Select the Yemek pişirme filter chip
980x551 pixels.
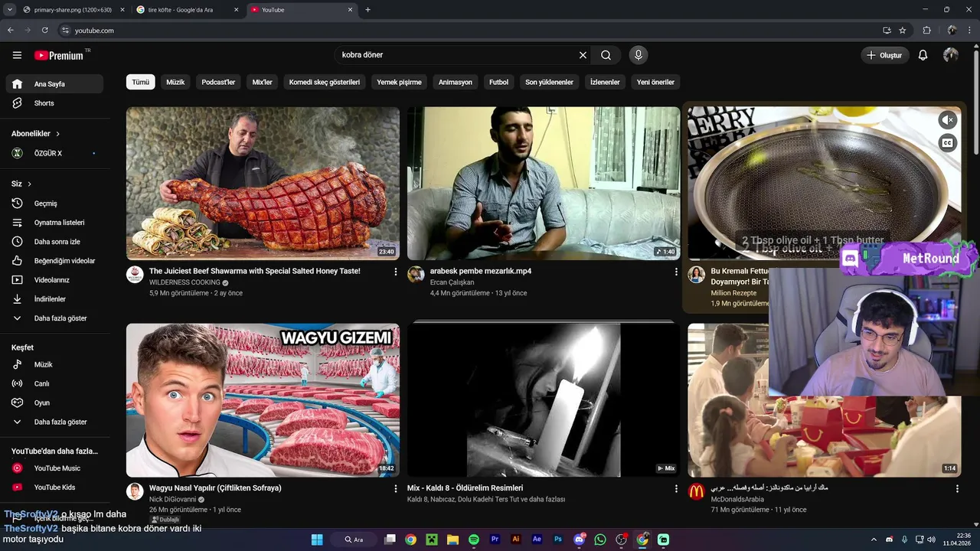[399, 82]
